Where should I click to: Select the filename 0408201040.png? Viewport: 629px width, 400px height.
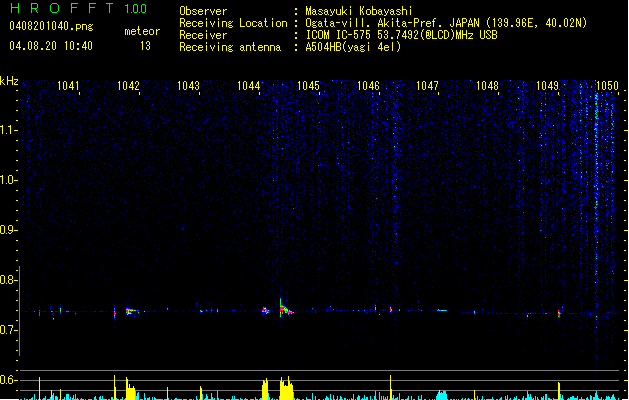(51, 26)
